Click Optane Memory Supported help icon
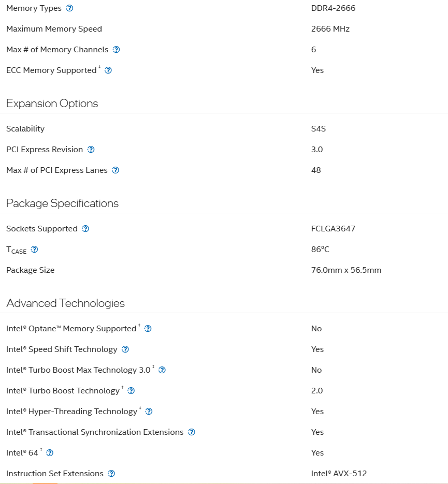This screenshot has width=448, height=484. [148, 329]
